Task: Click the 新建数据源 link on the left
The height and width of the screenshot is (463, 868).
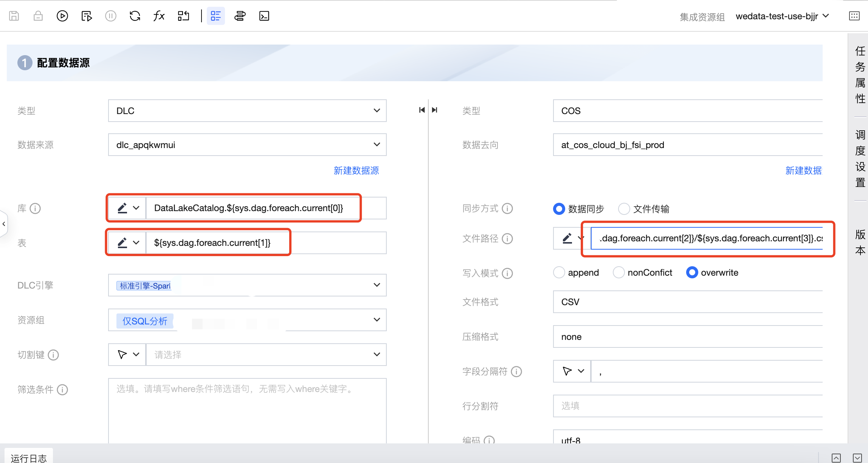Action: (356, 171)
